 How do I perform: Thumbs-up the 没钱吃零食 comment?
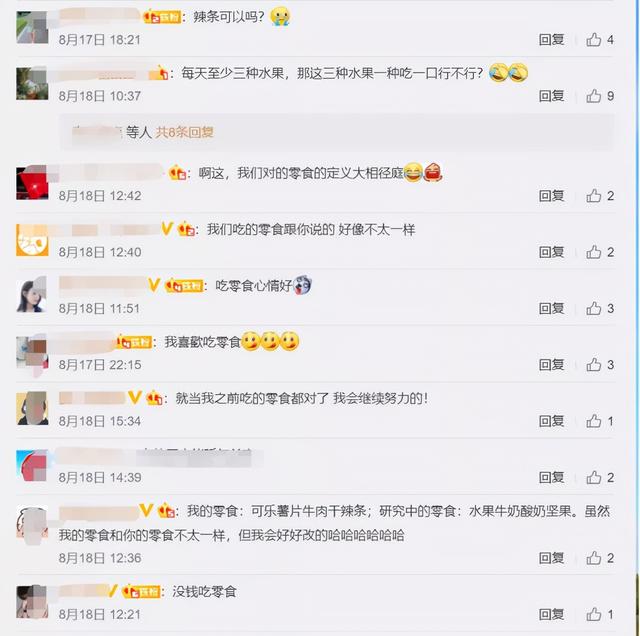pyautogui.click(x=599, y=614)
